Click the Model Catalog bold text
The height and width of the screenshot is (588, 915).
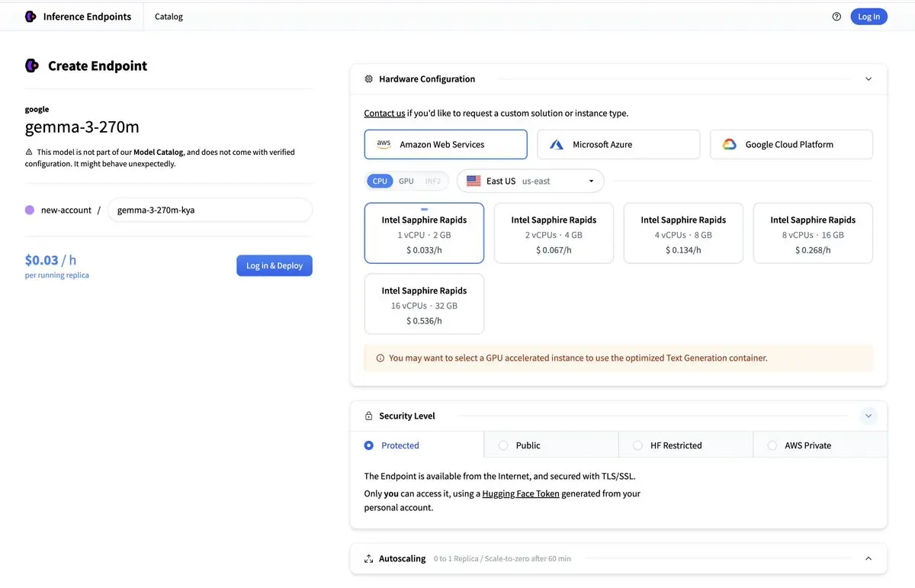[159, 152]
